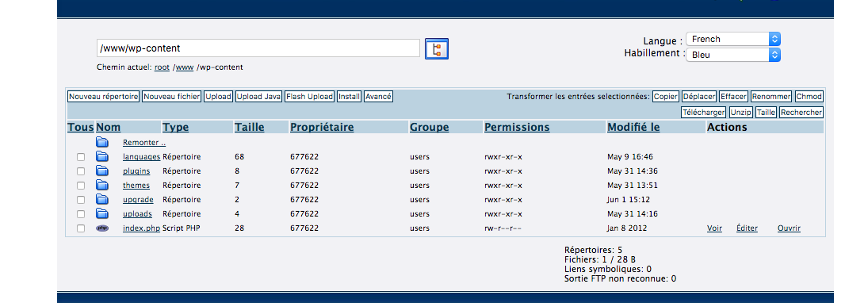Click the Nouveau répertoire button
The image size is (868, 303).
[x=104, y=97]
